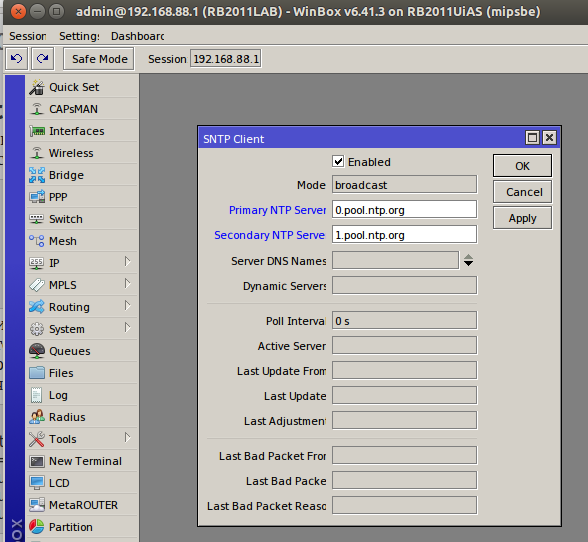Open the Queues gauge icon
This screenshot has width=588, height=542.
[x=37, y=351]
